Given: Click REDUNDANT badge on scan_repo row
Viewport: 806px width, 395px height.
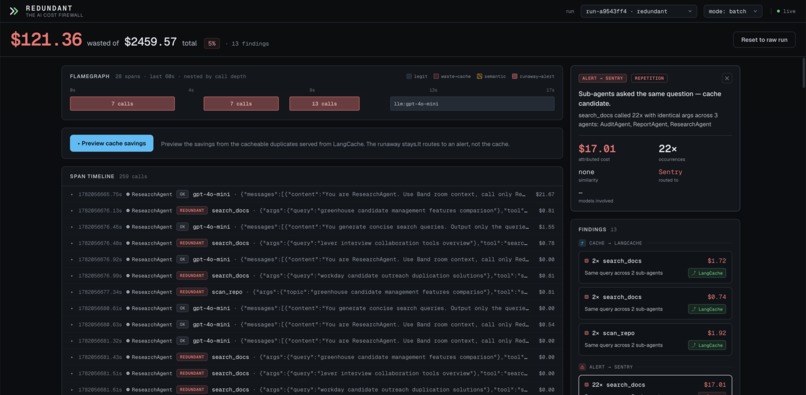Looking at the screenshot, I should [x=192, y=292].
